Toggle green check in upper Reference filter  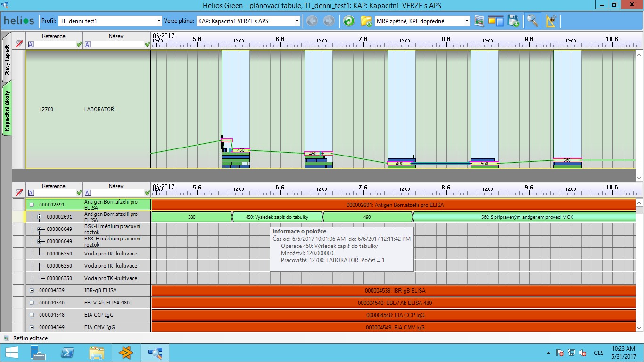pos(79,44)
